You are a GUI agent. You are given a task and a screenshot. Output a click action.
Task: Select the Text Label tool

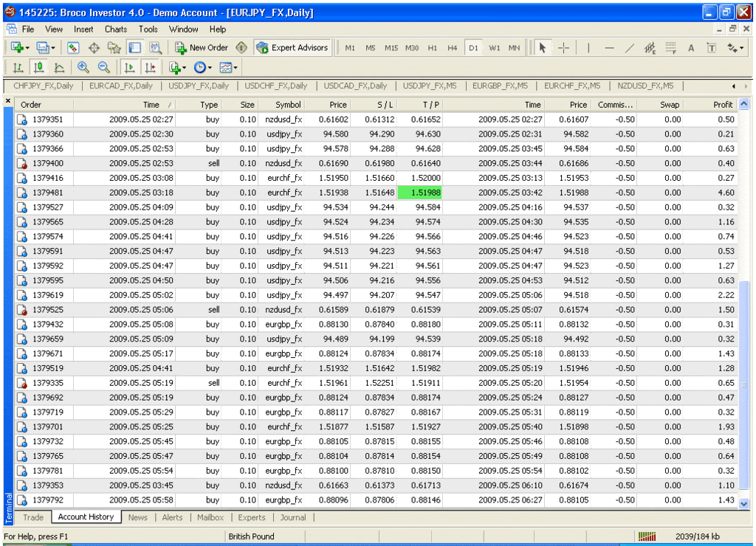pos(712,48)
